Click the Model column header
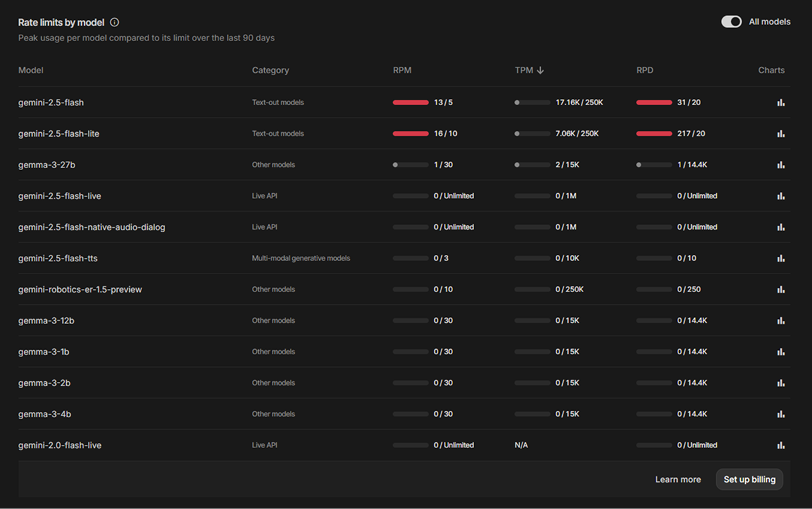812x509 pixels. click(x=31, y=71)
